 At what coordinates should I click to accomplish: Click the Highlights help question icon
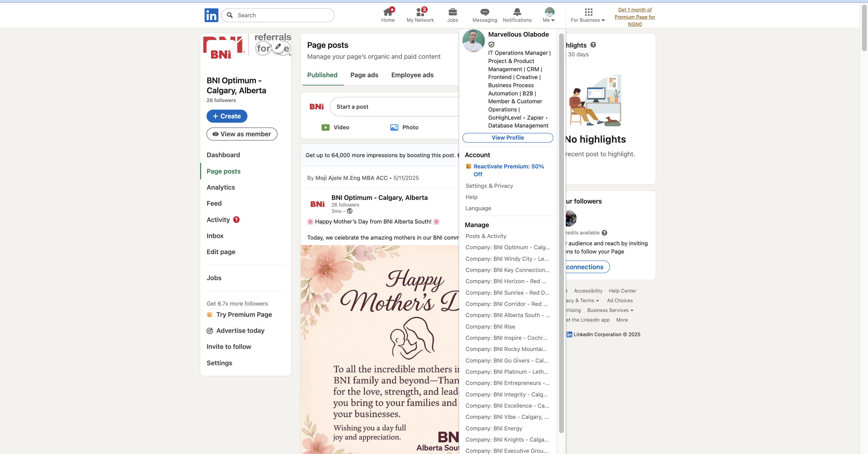coord(593,45)
